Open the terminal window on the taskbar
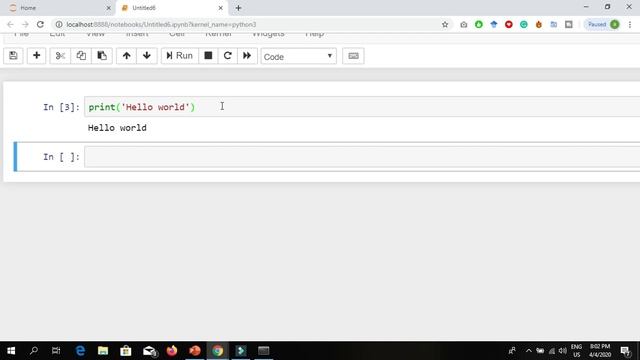The height and width of the screenshot is (360, 640). pyautogui.click(x=264, y=351)
